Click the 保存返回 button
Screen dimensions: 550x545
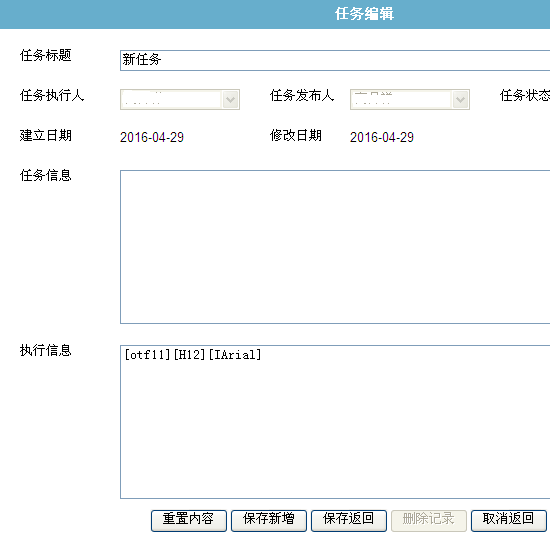click(349, 520)
